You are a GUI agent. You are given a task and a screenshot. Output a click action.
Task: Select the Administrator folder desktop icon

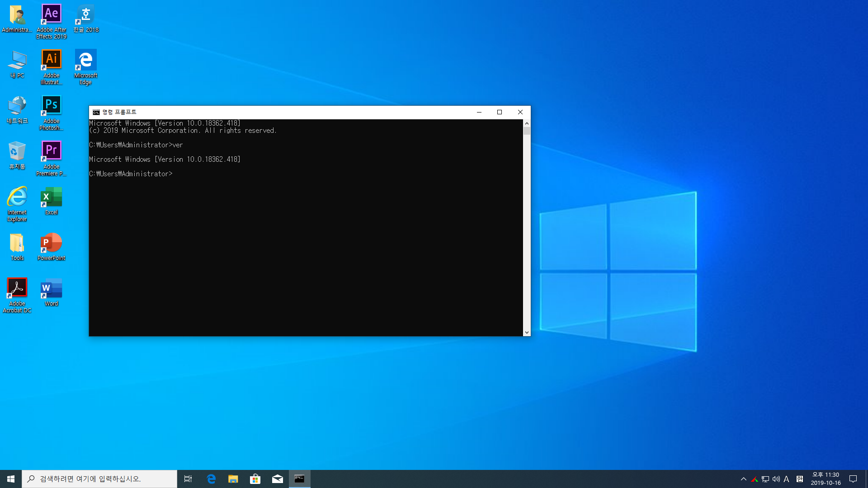(17, 19)
